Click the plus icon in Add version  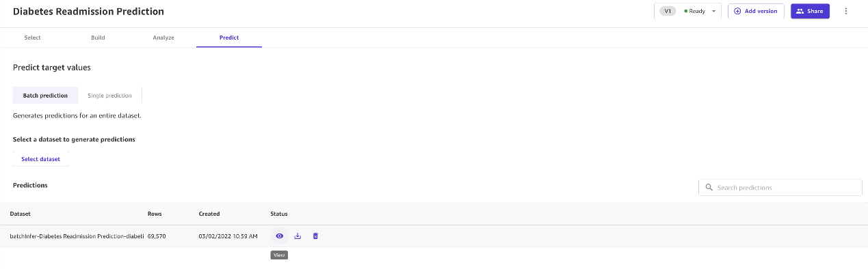737,11
